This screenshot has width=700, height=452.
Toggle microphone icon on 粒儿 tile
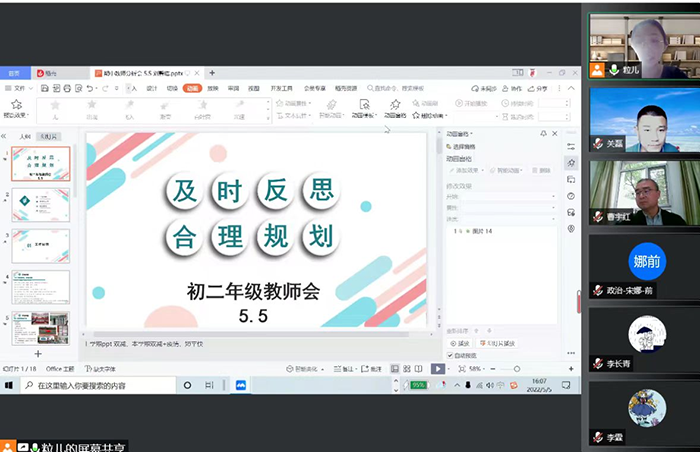pyautogui.click(x=614, y=70)
